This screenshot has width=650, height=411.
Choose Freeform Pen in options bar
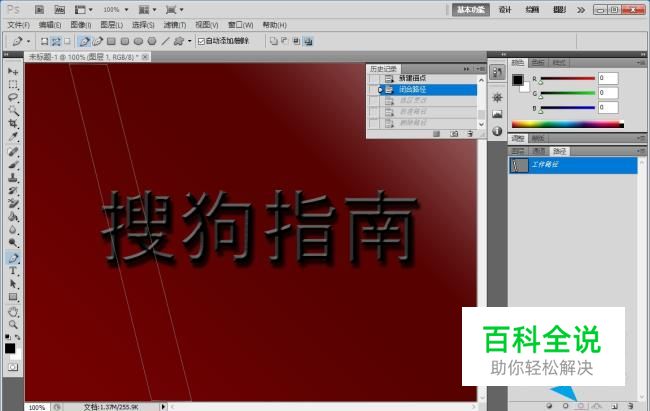point(98,41)
